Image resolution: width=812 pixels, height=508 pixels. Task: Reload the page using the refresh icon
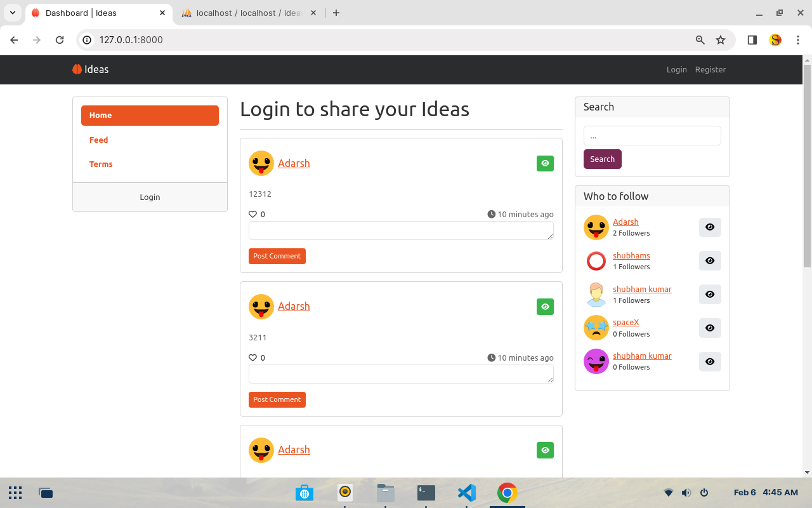click(x=60, y=40)
